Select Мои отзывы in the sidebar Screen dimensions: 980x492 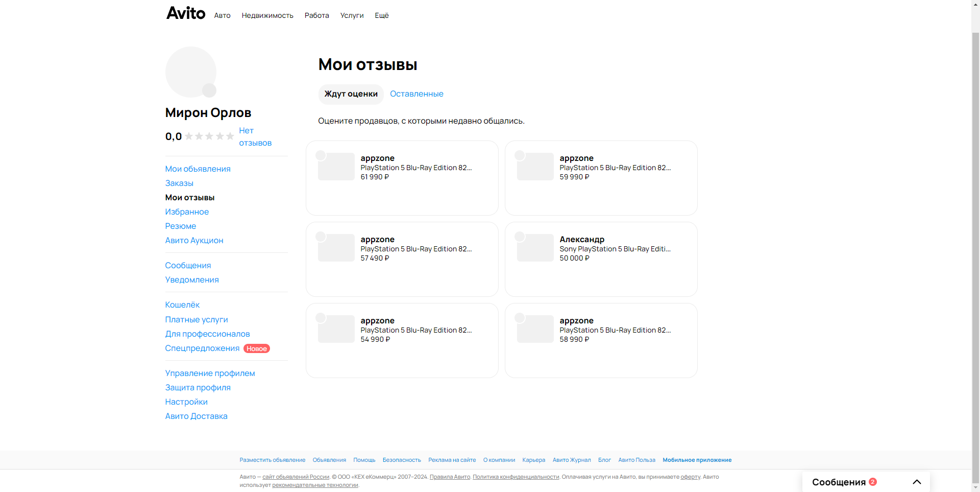click(x=190, y=198)
